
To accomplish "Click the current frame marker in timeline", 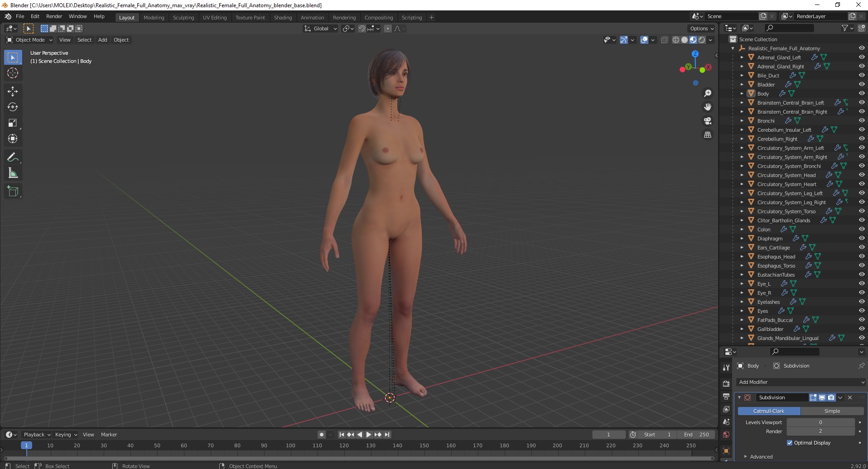I will 26,445.
